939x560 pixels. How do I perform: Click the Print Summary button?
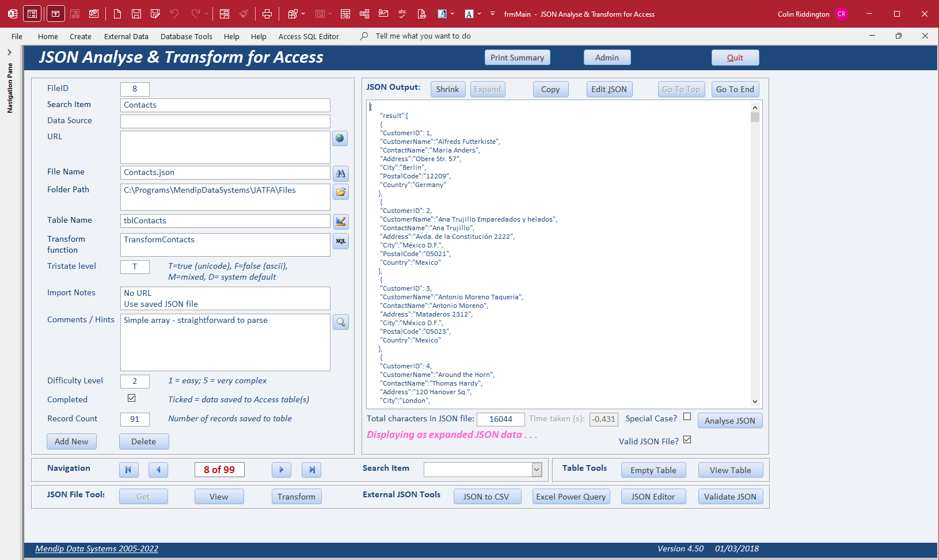pos(517,58)
